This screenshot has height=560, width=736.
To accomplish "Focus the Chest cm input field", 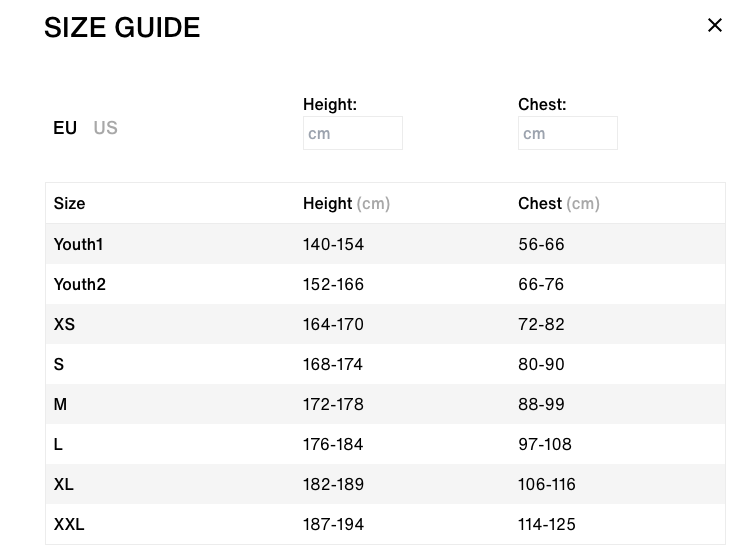I will (567, 133).
